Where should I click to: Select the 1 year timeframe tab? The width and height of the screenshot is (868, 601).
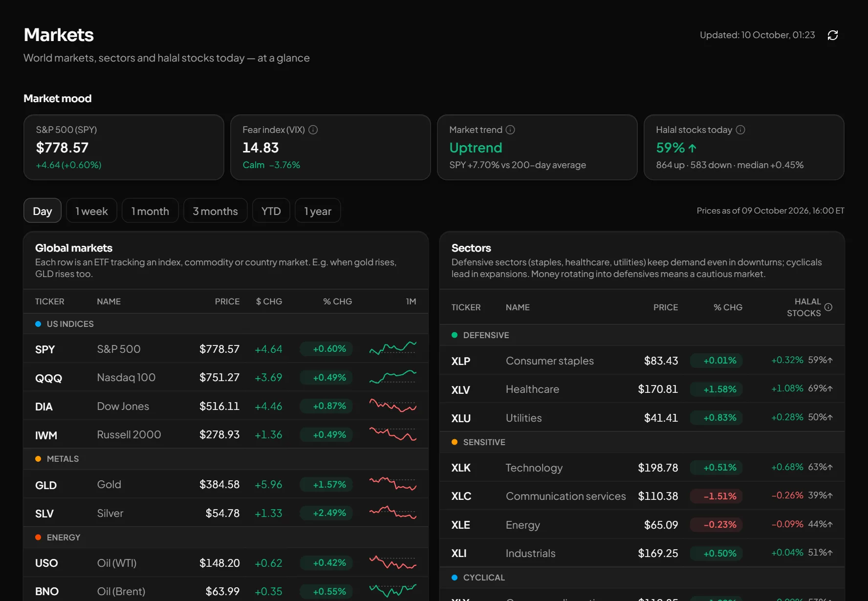coord(318,211)
